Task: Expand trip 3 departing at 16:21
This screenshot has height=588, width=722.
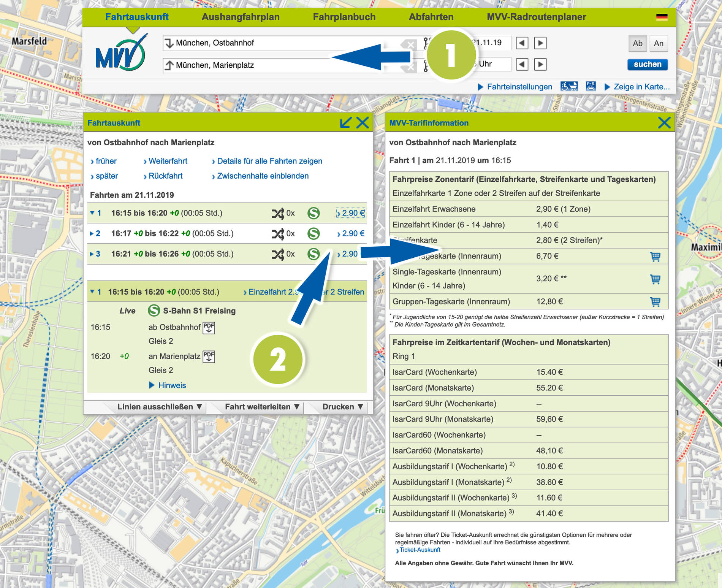Action: (92, 254)
